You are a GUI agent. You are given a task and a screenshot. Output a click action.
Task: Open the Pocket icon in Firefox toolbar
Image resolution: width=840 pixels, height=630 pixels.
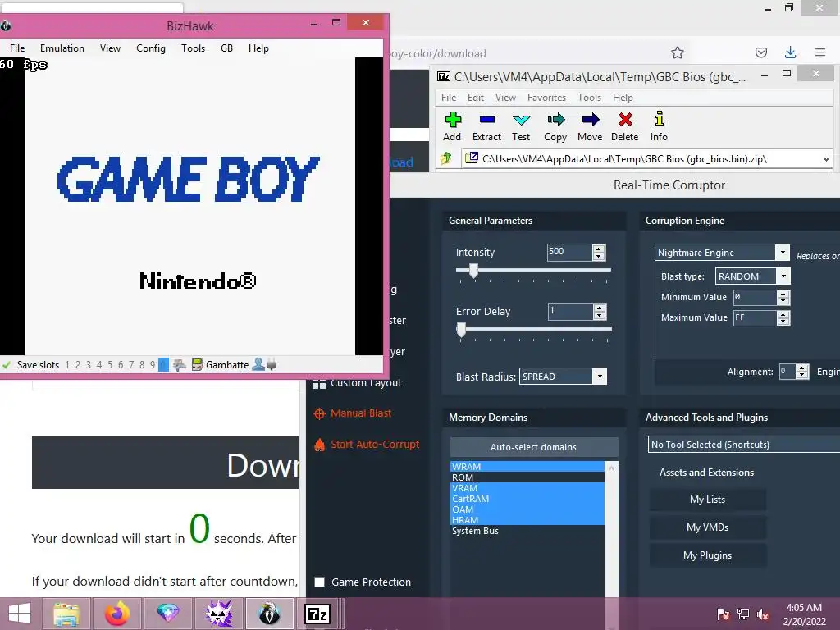[x=760, y=52]
